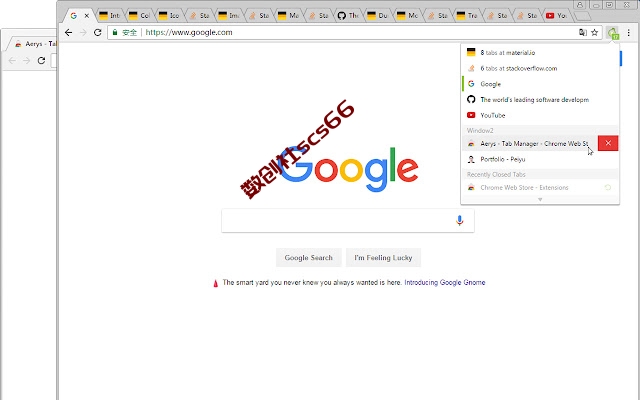
Task: Select the Aerys tab in the background window
Action: [34, 44]
